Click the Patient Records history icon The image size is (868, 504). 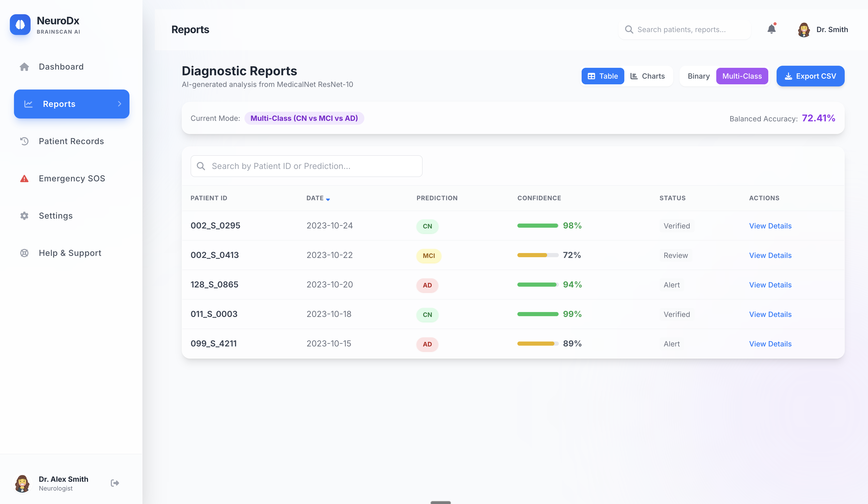point(24,141)
